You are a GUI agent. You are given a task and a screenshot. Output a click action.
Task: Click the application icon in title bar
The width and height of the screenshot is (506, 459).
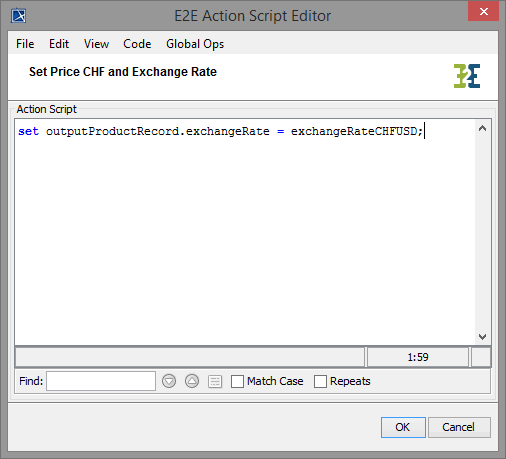[19, 15]
